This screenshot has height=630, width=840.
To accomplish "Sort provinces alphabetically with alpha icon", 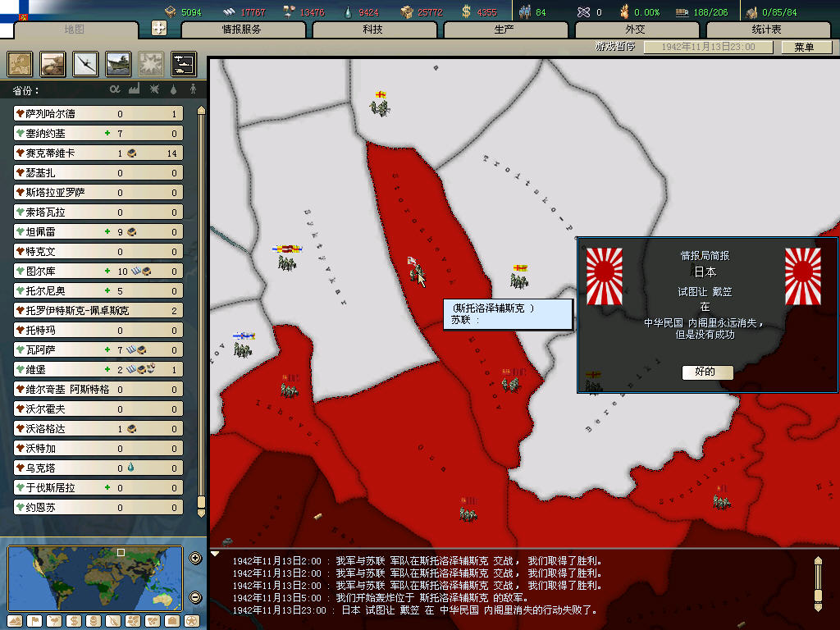I will tap(115, 89).
